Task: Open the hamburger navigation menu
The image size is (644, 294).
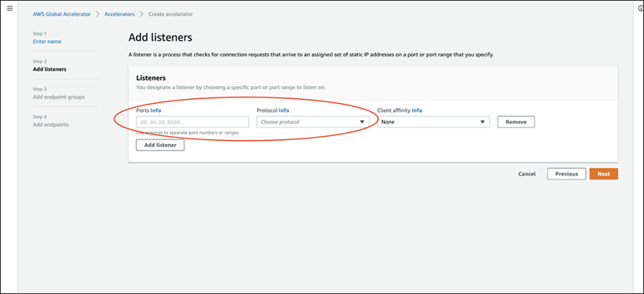Action: pos(10,8)
